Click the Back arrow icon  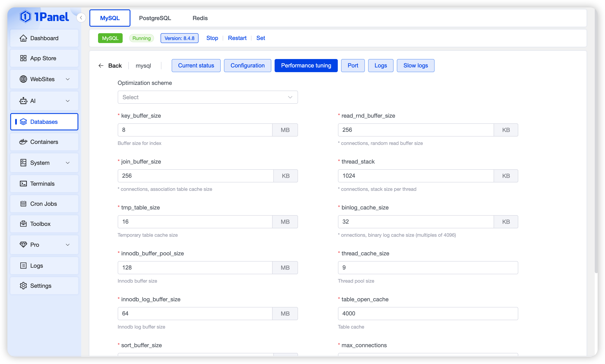101,66
